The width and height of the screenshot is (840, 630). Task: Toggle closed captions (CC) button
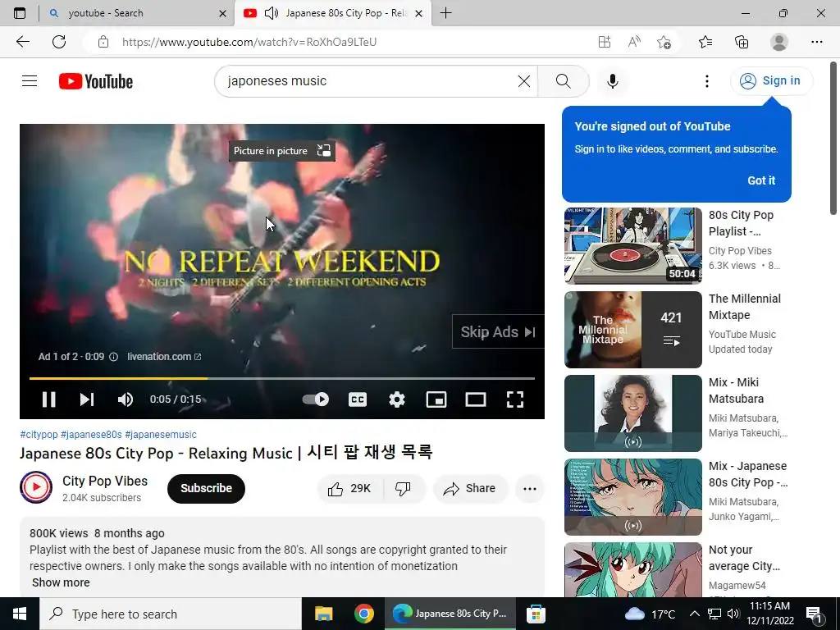pyautogui.click(x=358, y=399)
